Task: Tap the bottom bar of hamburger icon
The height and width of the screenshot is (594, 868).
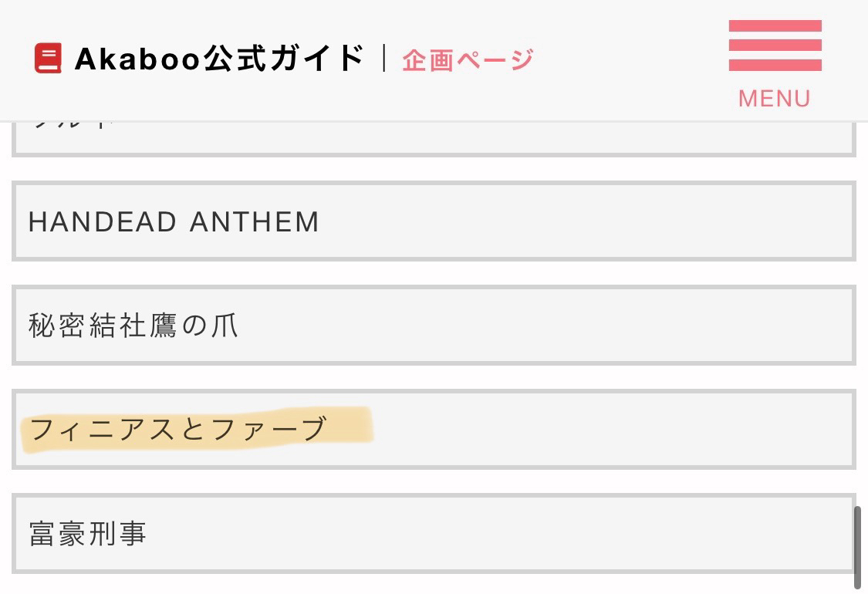Action: point(775,65)
